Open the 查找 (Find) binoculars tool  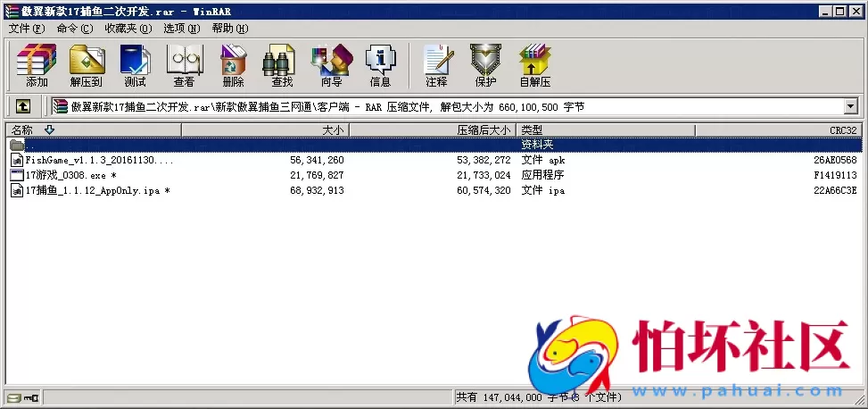(x=282, y=64)
